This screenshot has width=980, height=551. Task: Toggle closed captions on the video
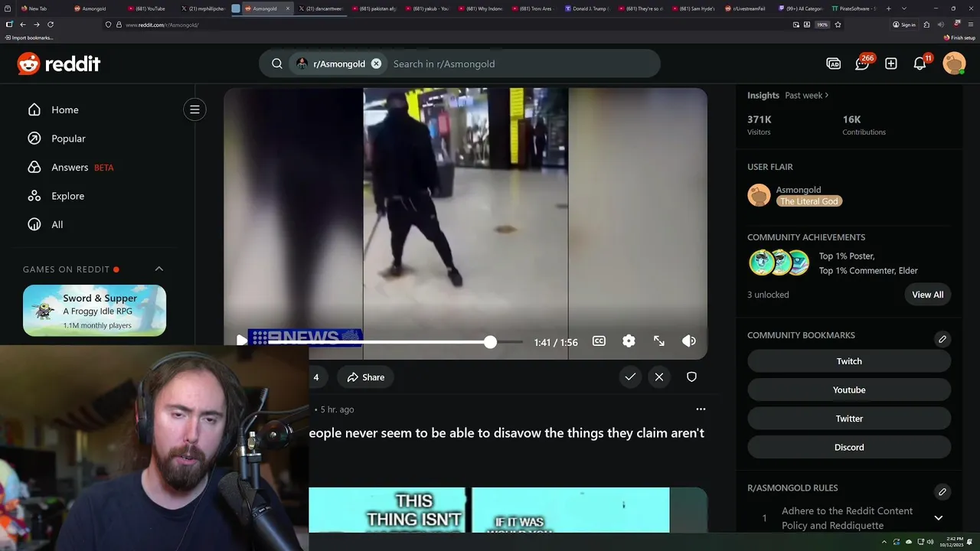[599, 341]
